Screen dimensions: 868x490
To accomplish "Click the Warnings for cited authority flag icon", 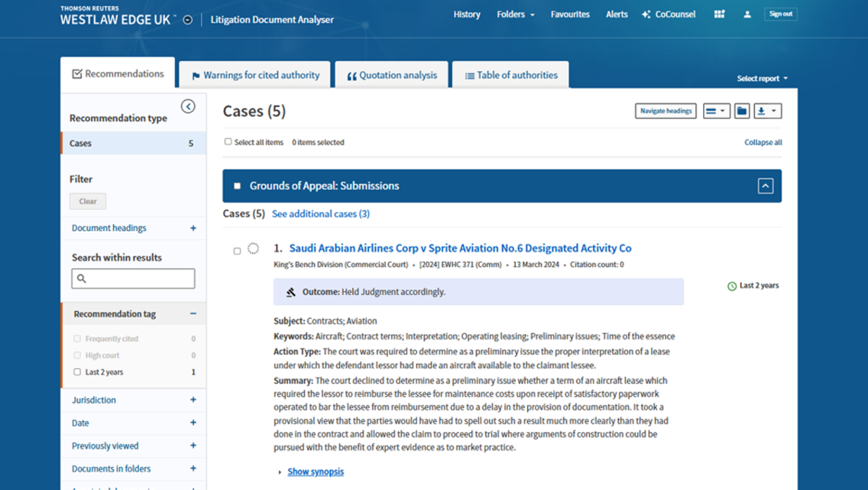I will coord(195,75).
